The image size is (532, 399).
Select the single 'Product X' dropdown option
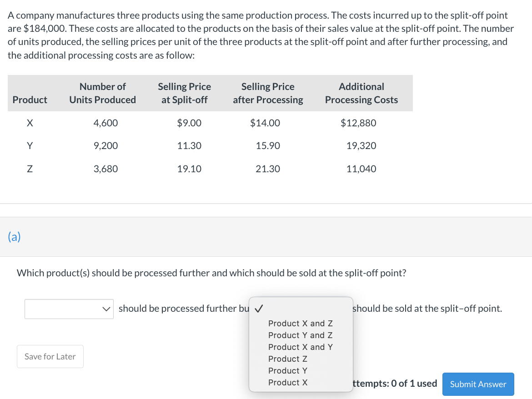pos(288,383)
